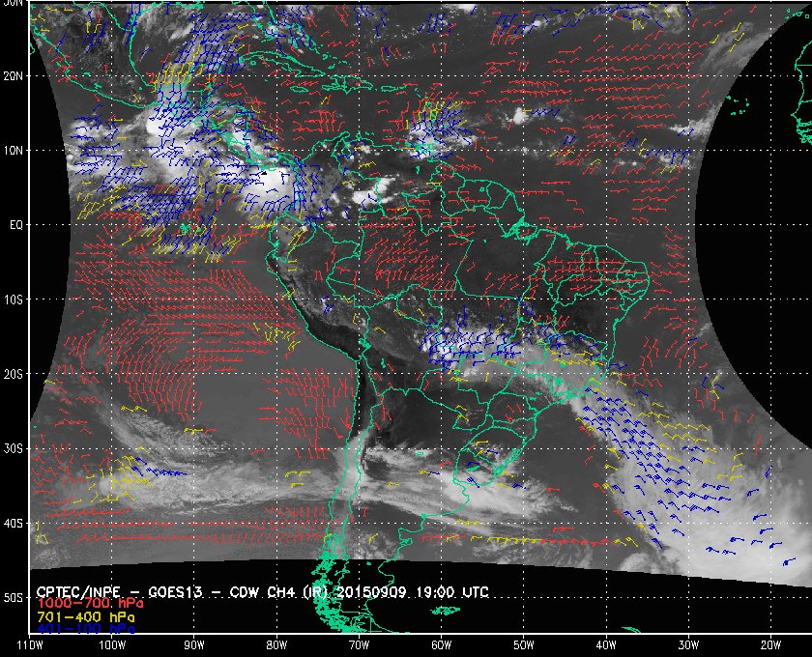Click the 40W longitude label
This screenshot has height=657, width=812.
tap(606, 644)
